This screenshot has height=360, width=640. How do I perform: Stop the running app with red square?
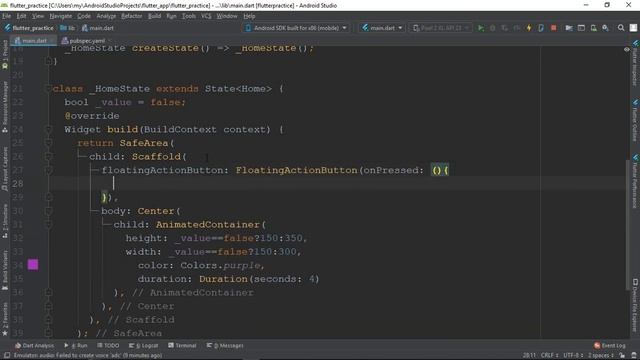(x=553, y=28)
